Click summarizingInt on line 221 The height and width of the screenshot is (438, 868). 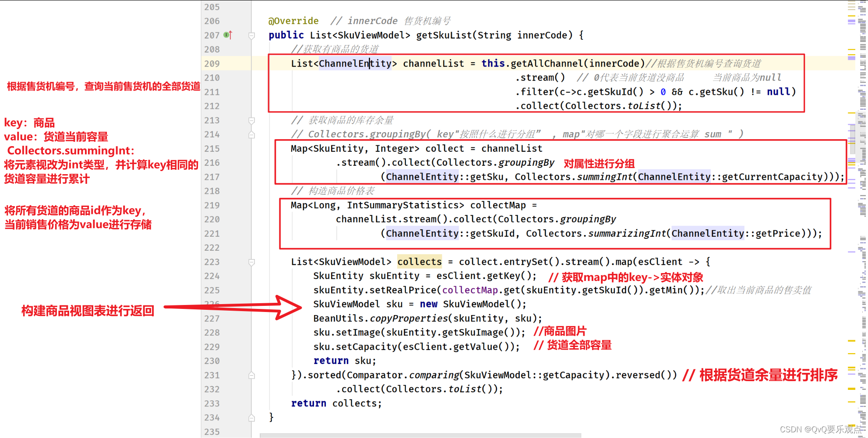coord(627,234)
